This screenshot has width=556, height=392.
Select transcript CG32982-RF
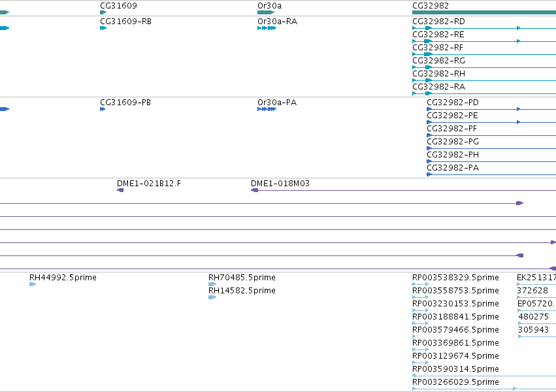[438, 48]
